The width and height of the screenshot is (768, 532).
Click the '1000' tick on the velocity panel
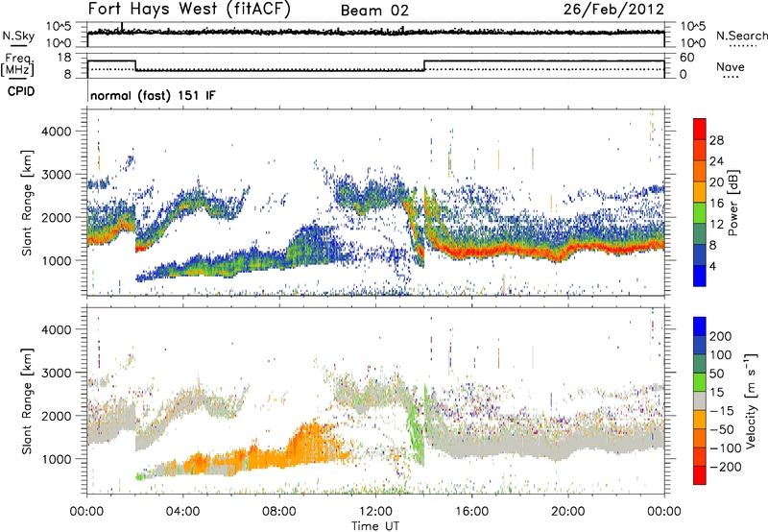pyautogui.click(x=56, y=459)
